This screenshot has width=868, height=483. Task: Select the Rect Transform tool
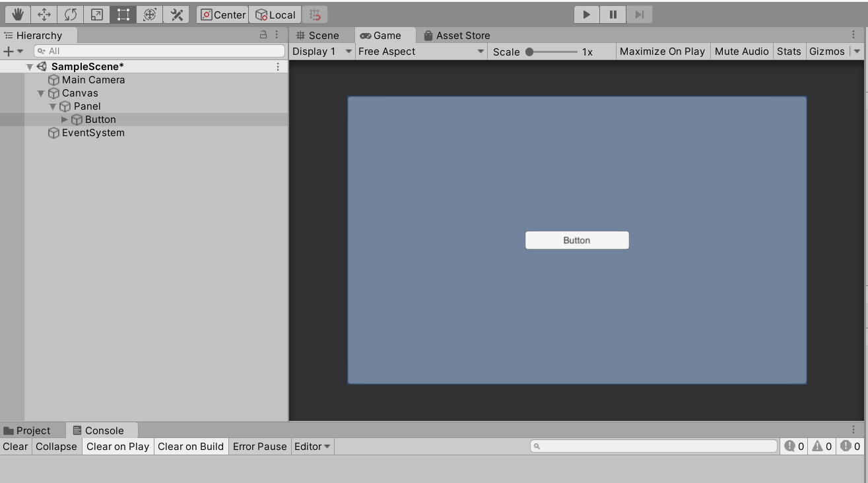123,14
